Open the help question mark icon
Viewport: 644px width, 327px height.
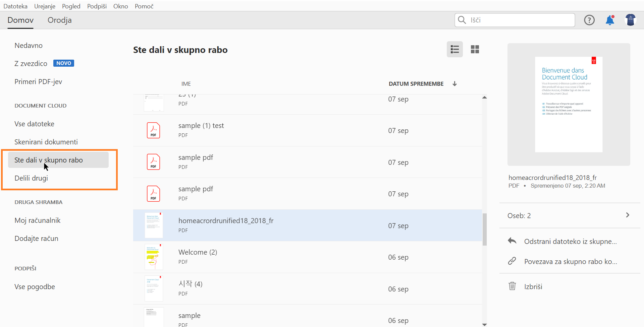589,20
